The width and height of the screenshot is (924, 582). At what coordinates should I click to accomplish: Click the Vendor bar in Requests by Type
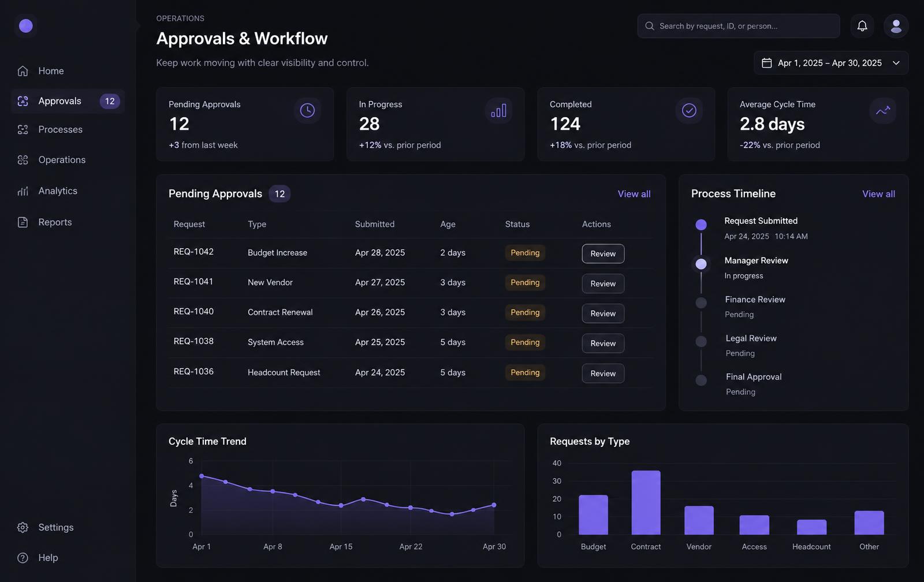(x=699, y=520)
